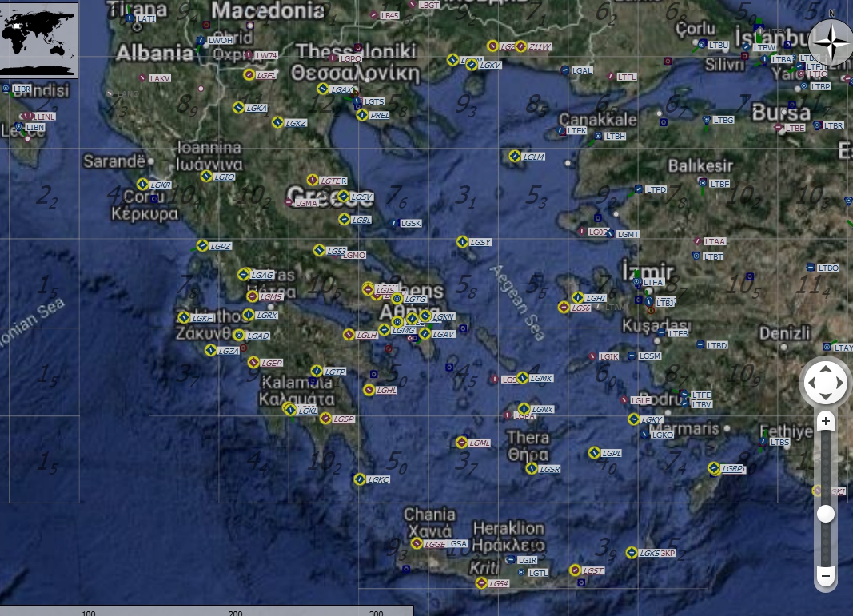Select the LGHL airport marker
Screen dimensions: 853x616
point(369,390)
